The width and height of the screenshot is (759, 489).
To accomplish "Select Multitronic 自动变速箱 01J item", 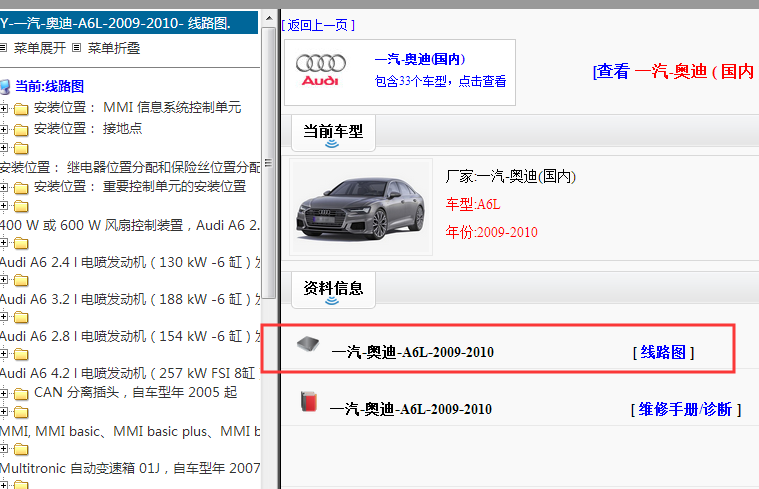I will (x=130, y=468).
